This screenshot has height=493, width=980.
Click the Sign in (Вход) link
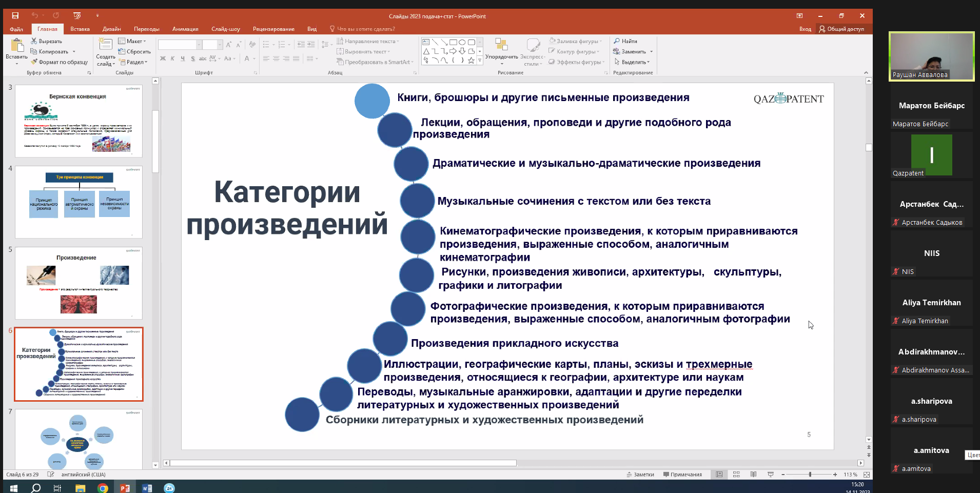[x=805, y=29]
